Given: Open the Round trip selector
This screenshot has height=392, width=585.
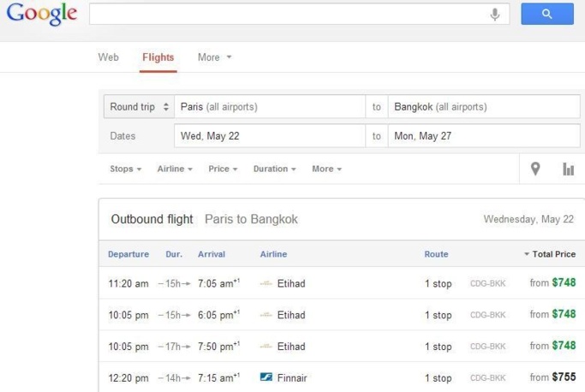Looking at the screenshot, I should click(139, 107).
